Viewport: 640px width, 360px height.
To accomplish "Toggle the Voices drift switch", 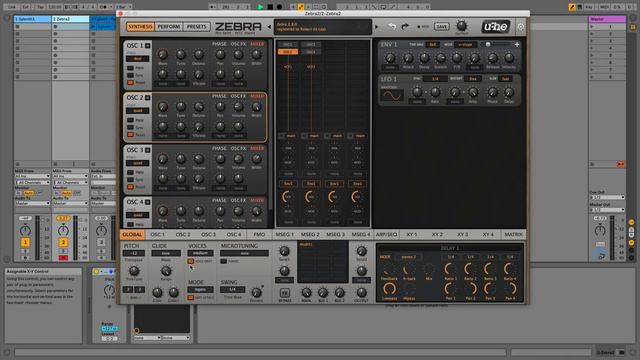I will coord(191,261).
